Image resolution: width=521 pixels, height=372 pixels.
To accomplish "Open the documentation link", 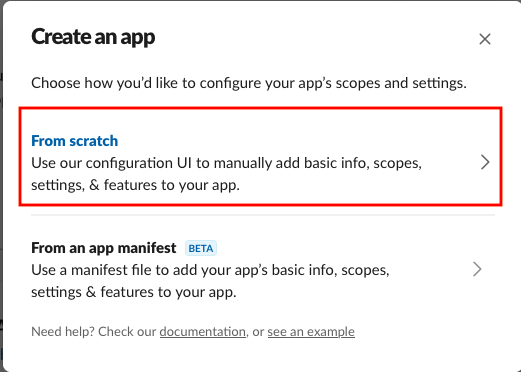I will point(203,332).
